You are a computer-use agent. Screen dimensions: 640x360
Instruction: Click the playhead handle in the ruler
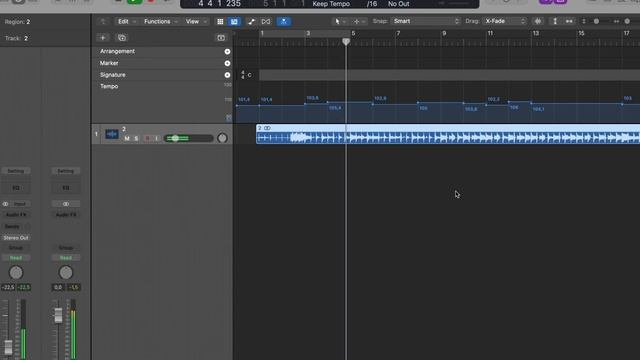click(346, 42)
